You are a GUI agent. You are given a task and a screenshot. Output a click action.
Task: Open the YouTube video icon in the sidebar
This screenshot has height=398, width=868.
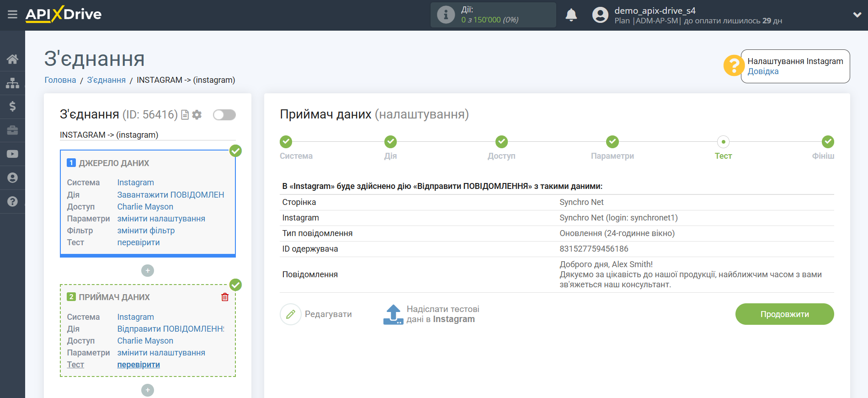click(12, 154)
